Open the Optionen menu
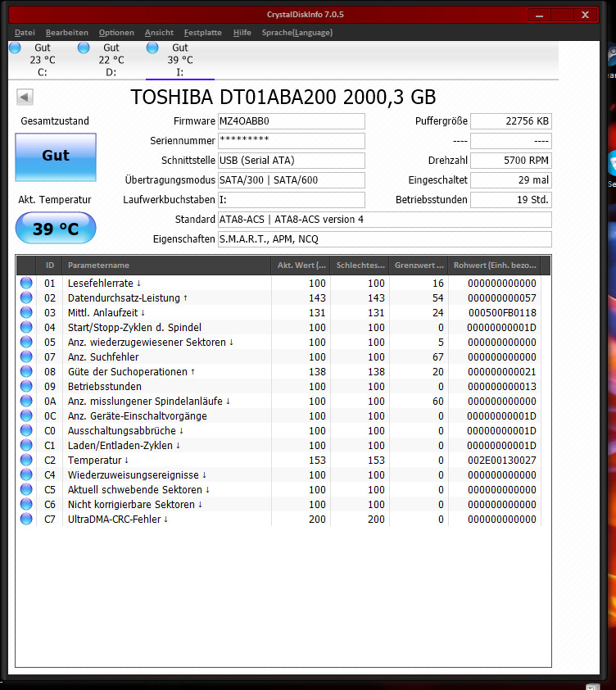The image size is (616, 690). tap(116, 33)
